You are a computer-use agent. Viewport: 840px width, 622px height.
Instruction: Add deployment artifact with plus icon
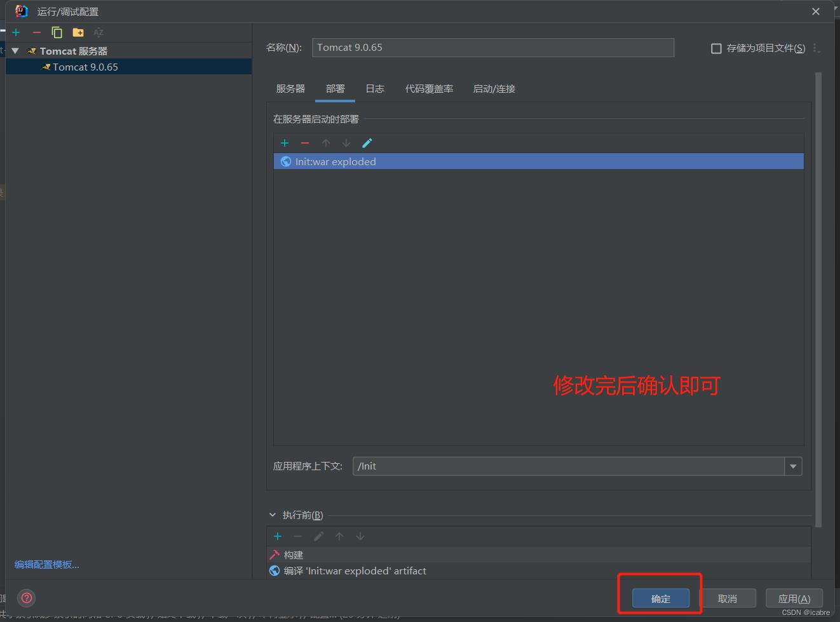285,143
